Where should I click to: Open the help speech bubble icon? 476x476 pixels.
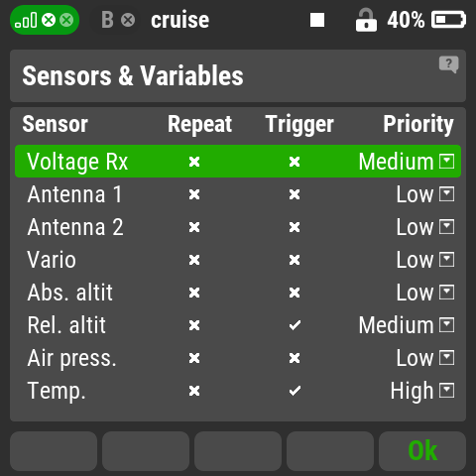click(448, 64)
